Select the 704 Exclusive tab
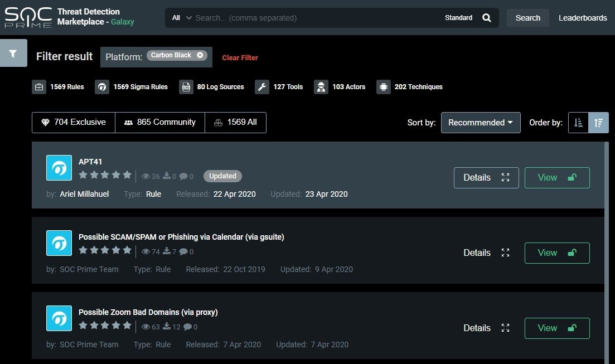The height and width of the screenshot is (364, 615). coord(74,123)
